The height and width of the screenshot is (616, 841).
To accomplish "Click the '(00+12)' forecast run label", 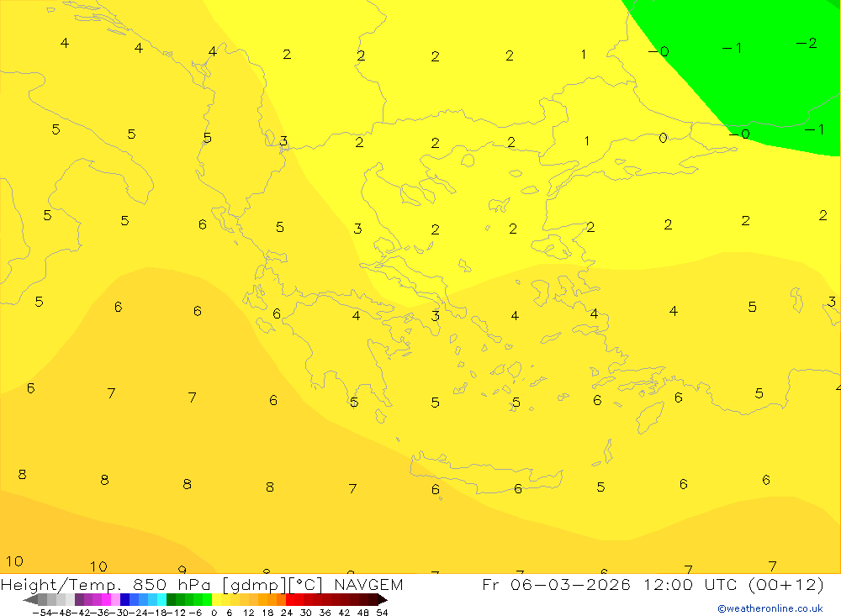I will (x=785, y=584).
